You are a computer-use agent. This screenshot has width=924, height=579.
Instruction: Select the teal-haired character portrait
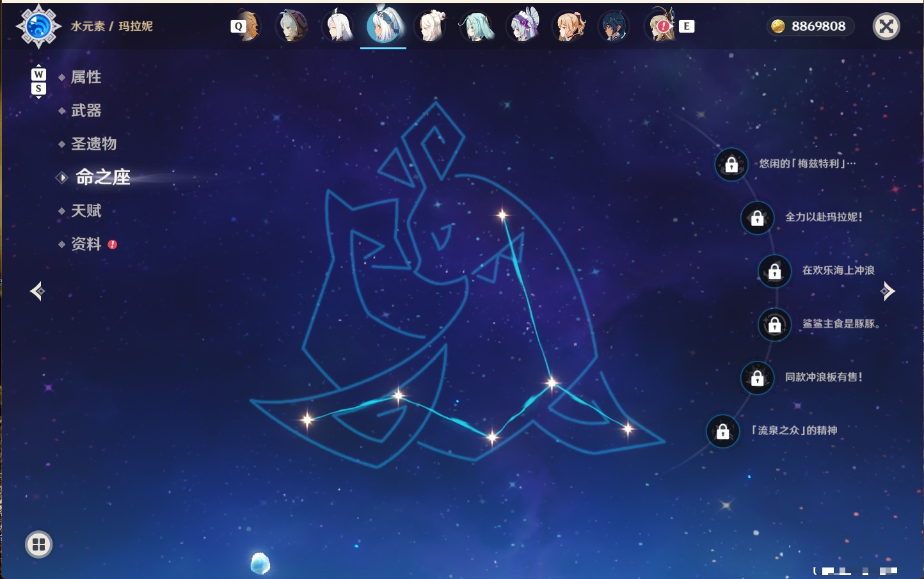coord(477,26)
